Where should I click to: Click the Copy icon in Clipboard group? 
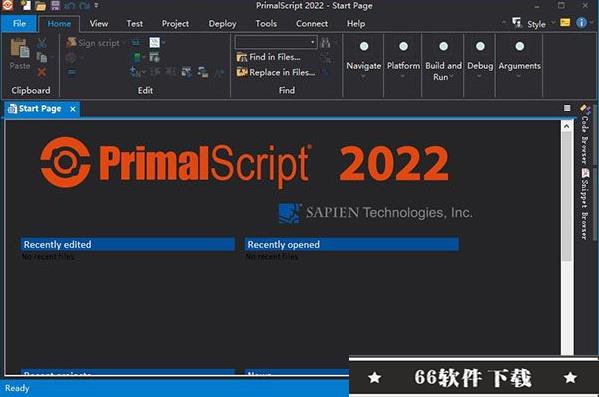(42, 57)
